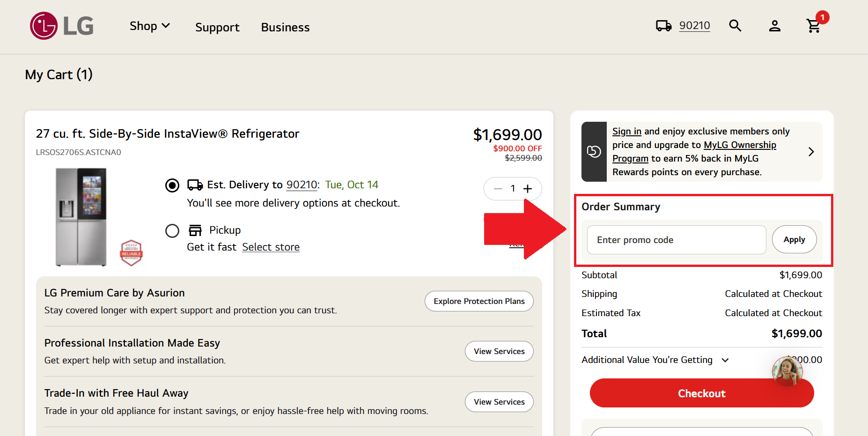Open the live chat agent avatar

coord(787,371)
